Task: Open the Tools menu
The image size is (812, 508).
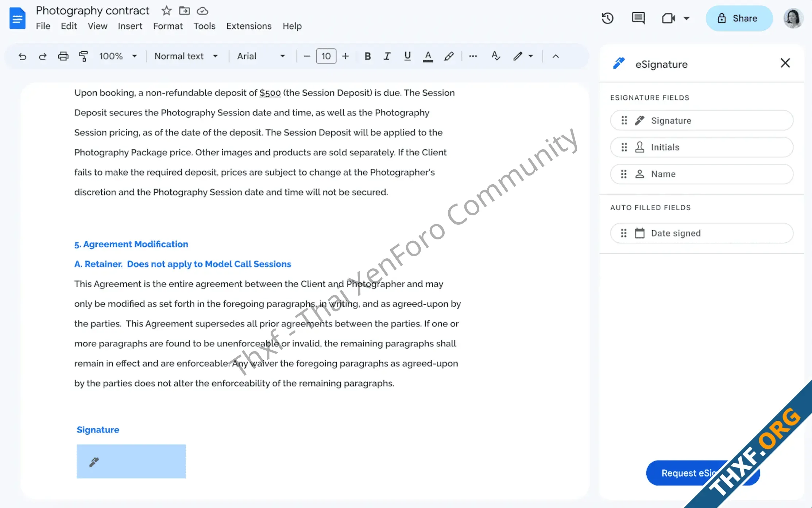Action: [204, 26]
